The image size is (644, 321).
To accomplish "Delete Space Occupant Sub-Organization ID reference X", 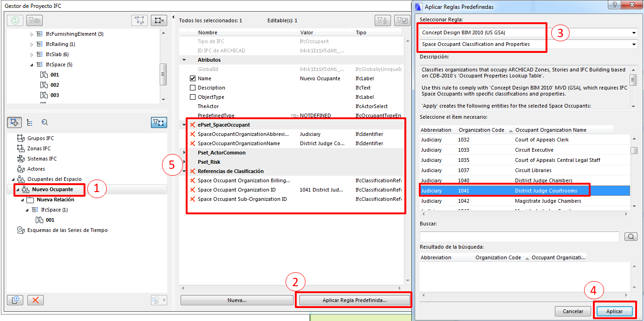I will pyautogui.click(x=193, y=199).
